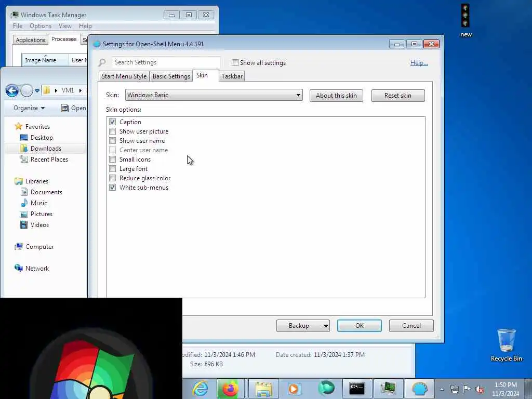Screen dimensions: 532x399
Task: Open Task Manager Applications tab
Action: pos(31,40)
